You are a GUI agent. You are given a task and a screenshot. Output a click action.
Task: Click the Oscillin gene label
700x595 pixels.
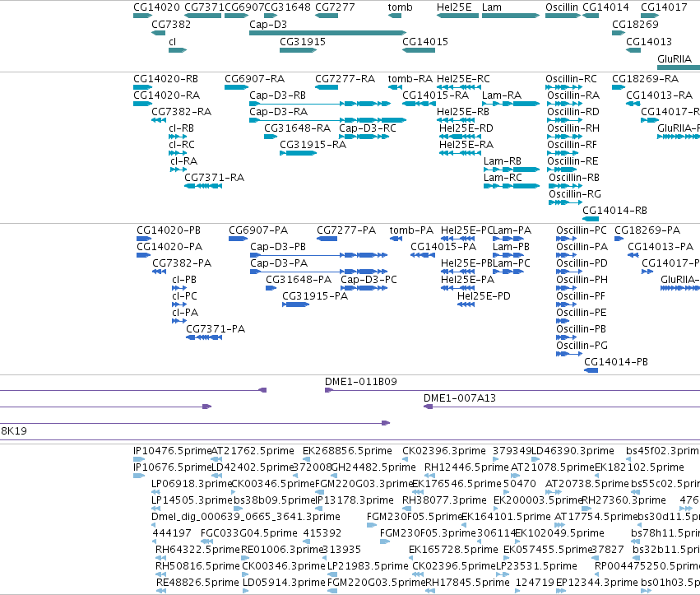pyautogui.click(x=562, y=7)
